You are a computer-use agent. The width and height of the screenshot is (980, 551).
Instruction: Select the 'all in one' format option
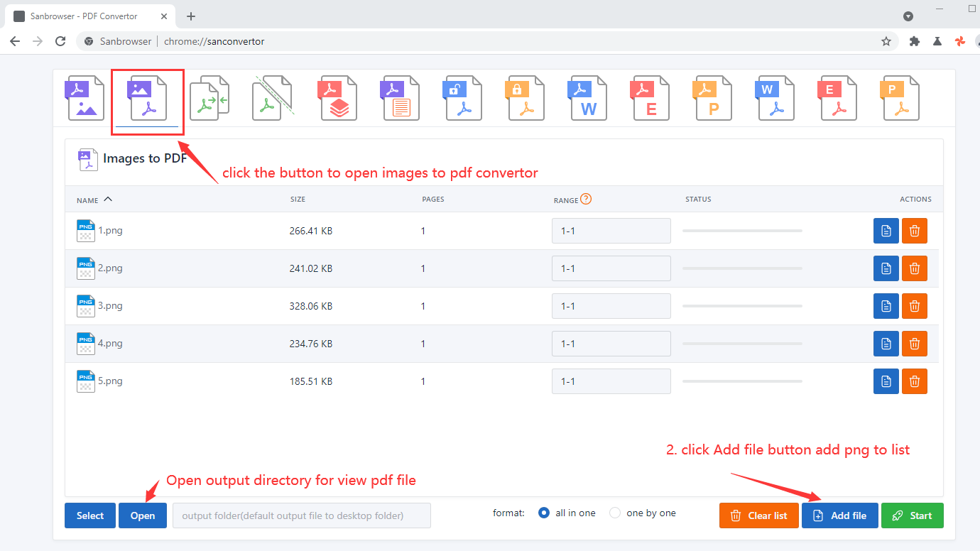543,512
